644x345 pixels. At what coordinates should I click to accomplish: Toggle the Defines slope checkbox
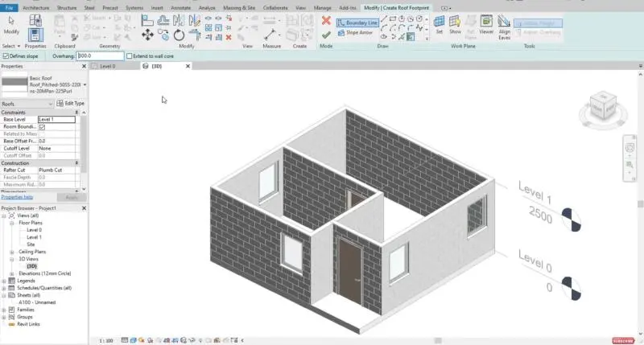[6, 56]
